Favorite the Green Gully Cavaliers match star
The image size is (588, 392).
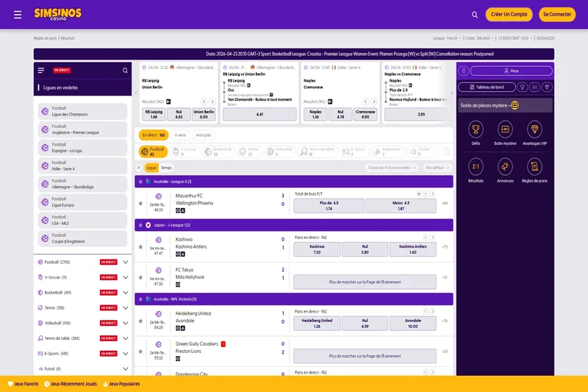pos(140,352)
